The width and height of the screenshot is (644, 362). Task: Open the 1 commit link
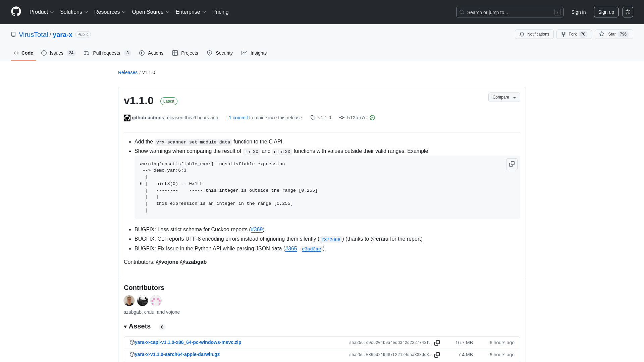tap(238, 118)
